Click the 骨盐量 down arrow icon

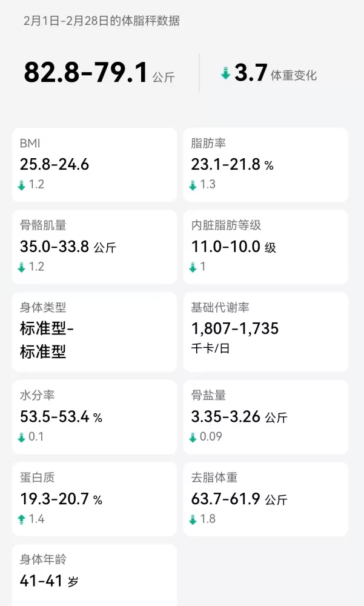tap(193, 437)
